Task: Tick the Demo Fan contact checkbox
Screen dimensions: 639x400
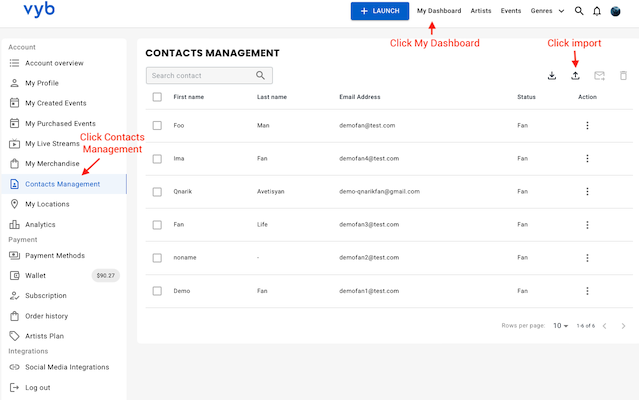Action: point(157,291)
